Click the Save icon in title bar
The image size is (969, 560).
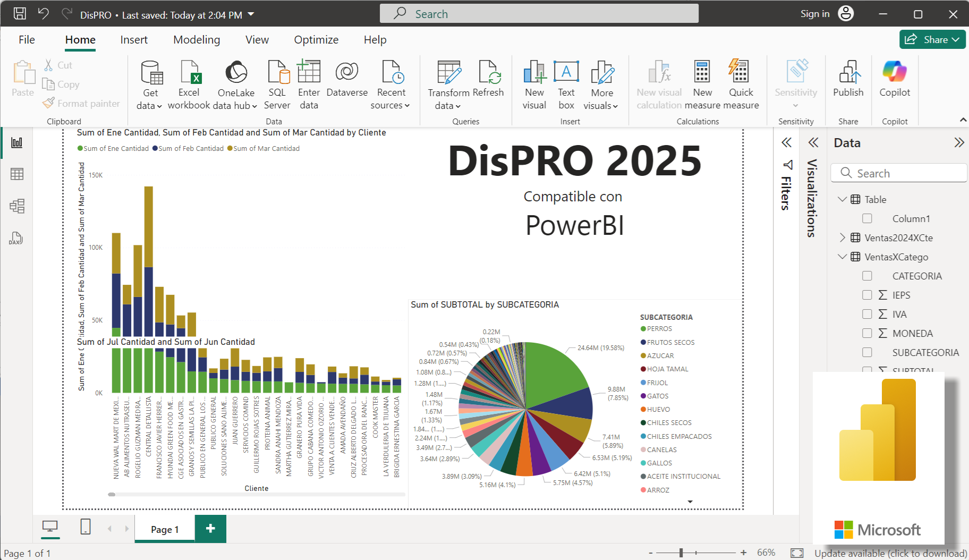click(x=20, y=14)
